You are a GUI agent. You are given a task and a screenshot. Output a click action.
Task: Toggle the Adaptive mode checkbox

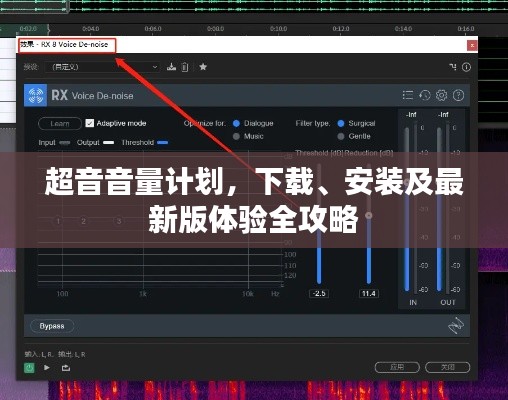click(x=90, y=123)
